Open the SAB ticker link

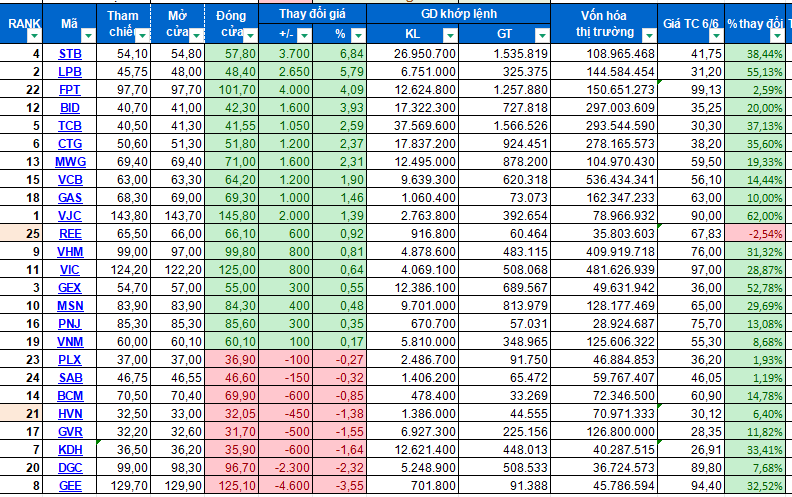[70, 378]
